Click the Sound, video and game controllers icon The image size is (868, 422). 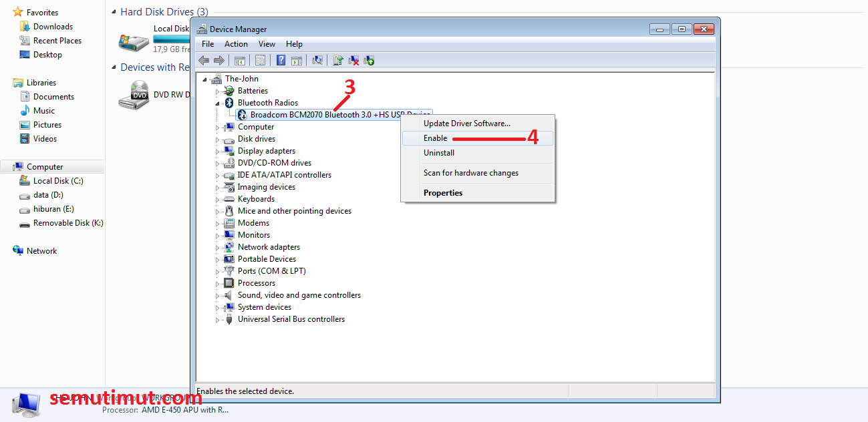coord(230,295)
